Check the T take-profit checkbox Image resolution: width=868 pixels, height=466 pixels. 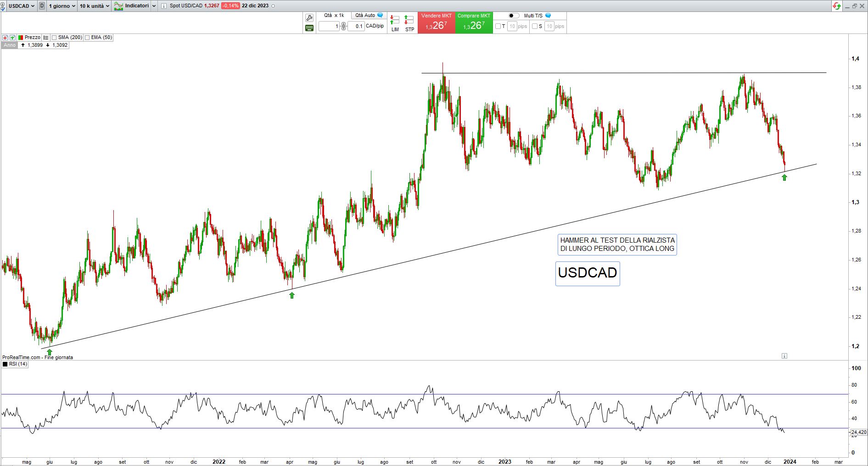pos(498,26)
